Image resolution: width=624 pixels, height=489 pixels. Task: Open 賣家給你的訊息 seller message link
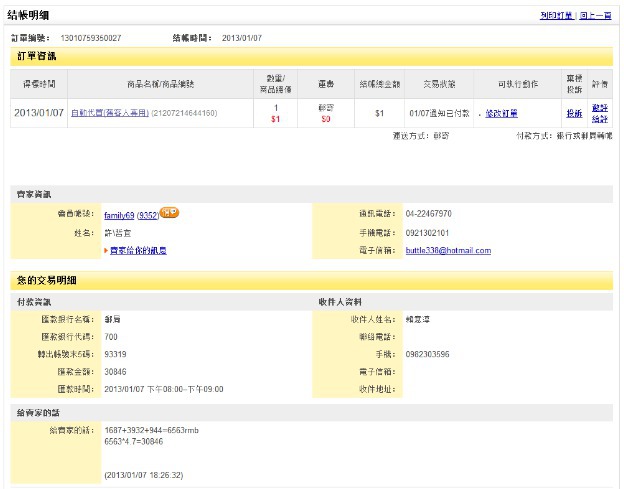pyautogui.click(x=138, y=250)
